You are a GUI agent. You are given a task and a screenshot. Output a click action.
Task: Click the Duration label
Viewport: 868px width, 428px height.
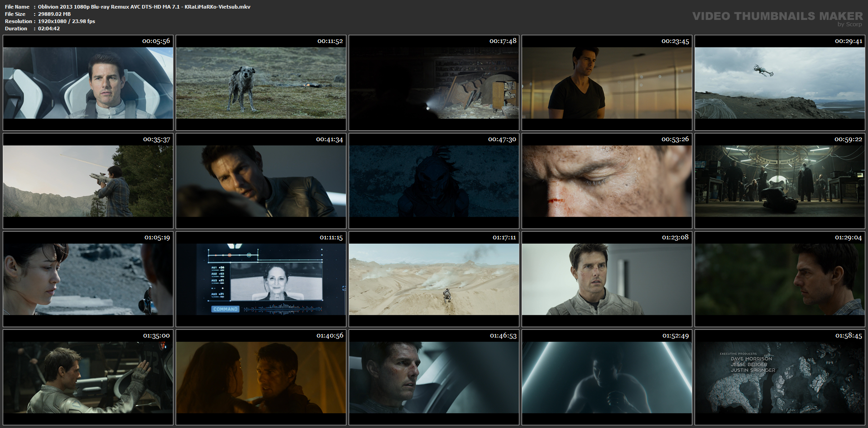tap(16, 29)
